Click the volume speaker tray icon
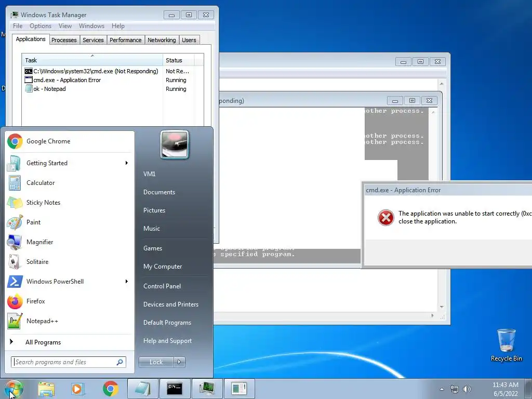The height and width of the screenshot is (399, 532). tap(467, 389)
